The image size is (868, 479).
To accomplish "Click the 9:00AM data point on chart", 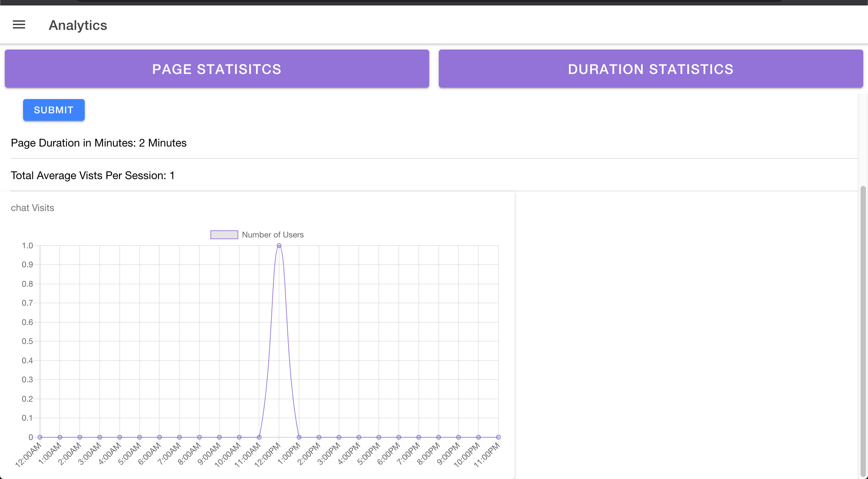I will pyautogui.click(x=219, y=437).
